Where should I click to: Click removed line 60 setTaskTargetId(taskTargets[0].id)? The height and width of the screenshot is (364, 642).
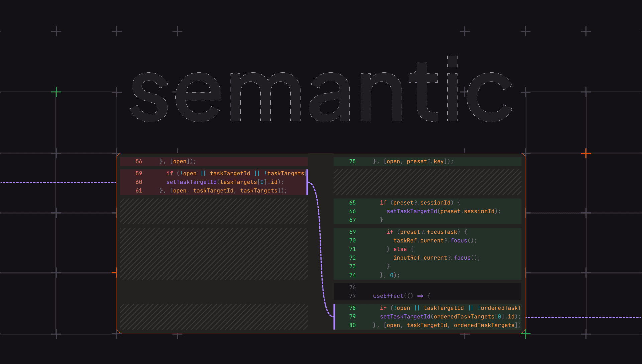pyautogui.click(x=225, y=182)
